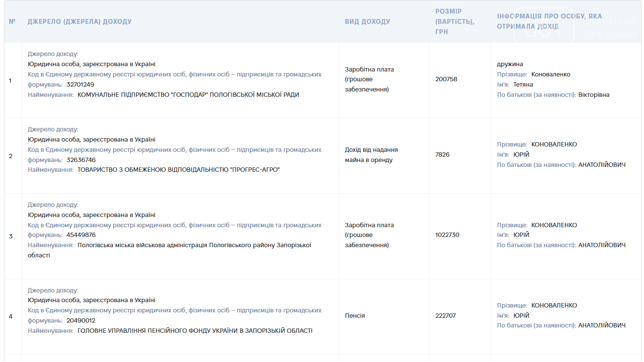The width and height of the screenshot is (644, 362).
Task: Click the "ДЖЕРЕЛО (ДЖЕРЕЛА) ДОХОДУ" column header
Action: [x=79, y=21]
